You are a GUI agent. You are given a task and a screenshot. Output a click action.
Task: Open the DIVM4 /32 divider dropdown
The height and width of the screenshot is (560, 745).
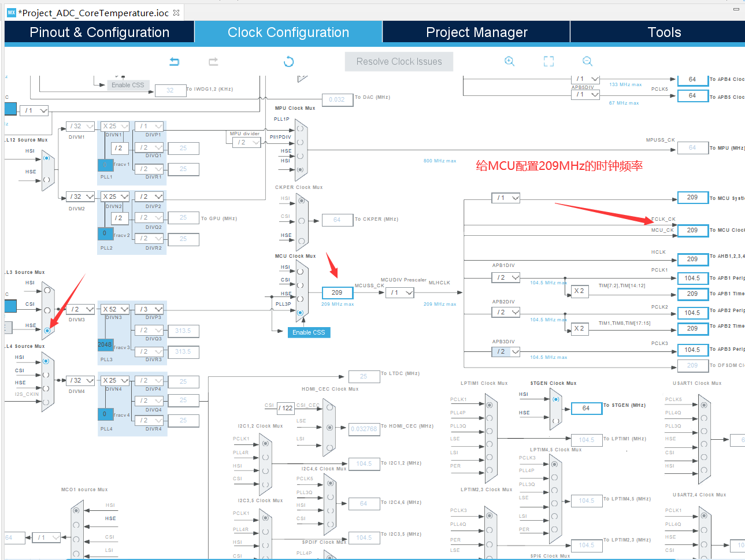80,380
